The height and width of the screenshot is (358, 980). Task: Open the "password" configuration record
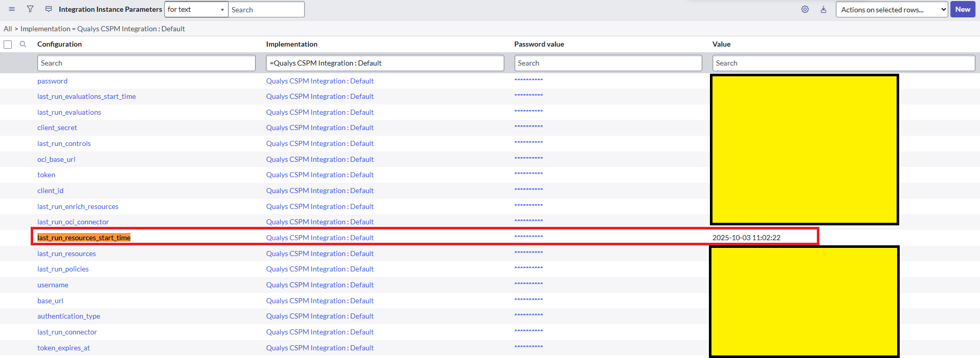[52, 81]
